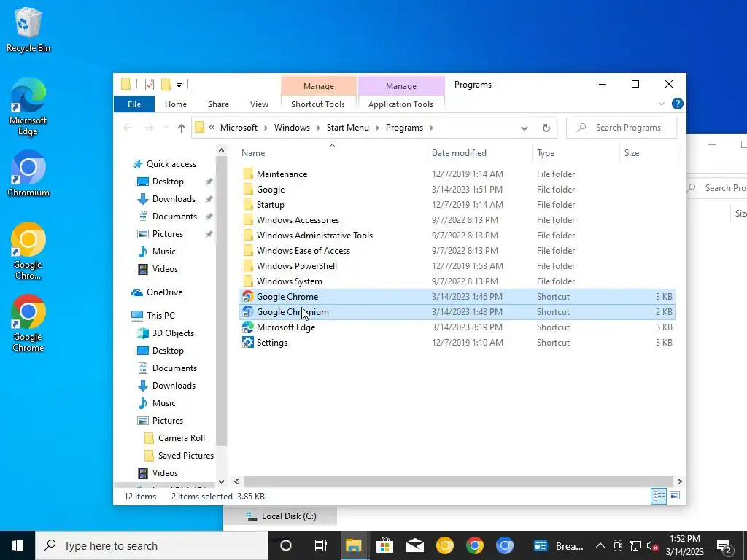Expand the chevron after Programs breadcrumb
Image resolution: width=747 pixels, height=560 pixels.
[431, 128]
